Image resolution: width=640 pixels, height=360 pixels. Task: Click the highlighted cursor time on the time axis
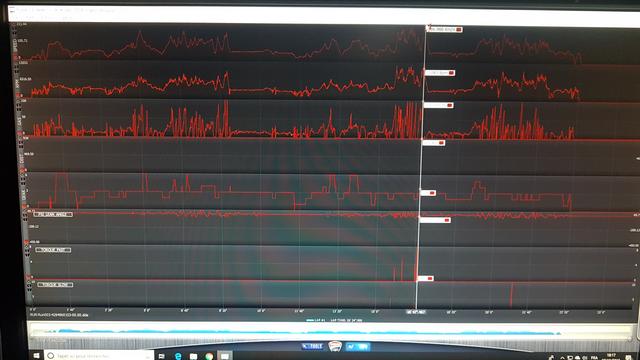point(416,312)
